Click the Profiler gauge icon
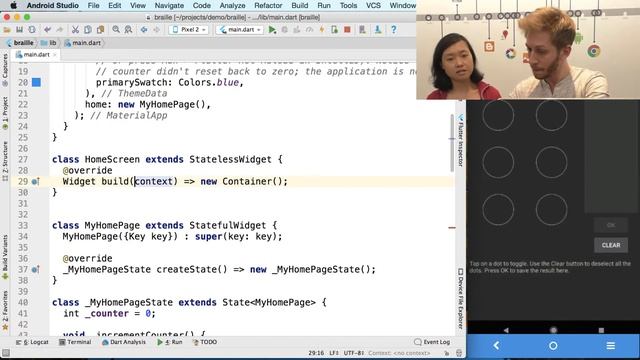This screenshot has height=360, width=640. [309, 30]
